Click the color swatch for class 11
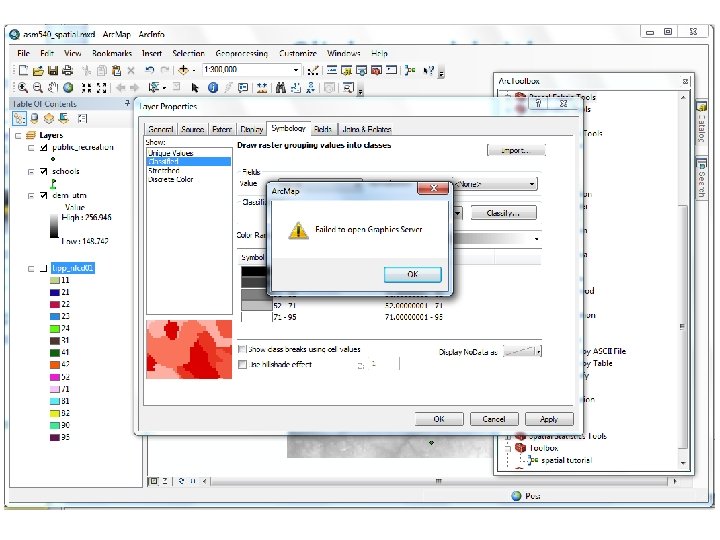The height and width of the screenshot is (540, 720). coord(55,281)
